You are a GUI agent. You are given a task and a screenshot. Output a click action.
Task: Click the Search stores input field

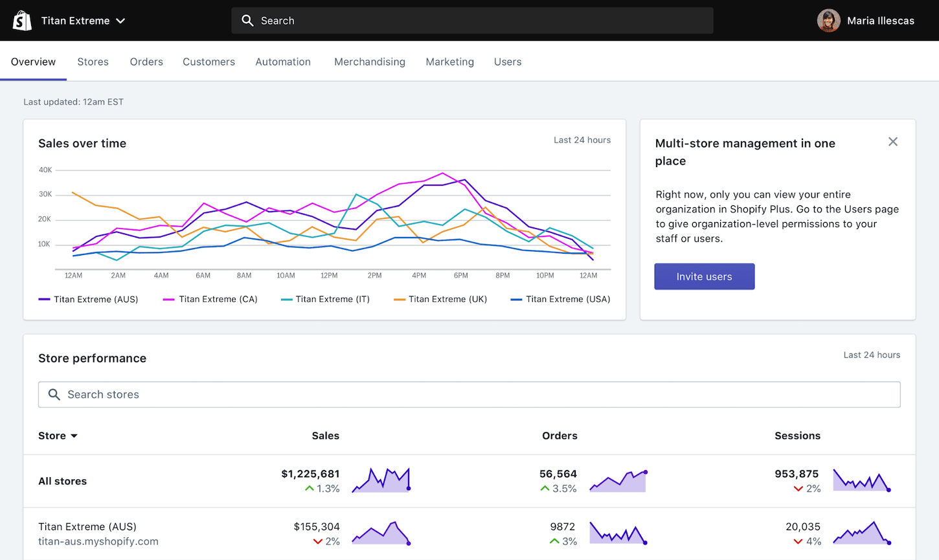[469, 394]
